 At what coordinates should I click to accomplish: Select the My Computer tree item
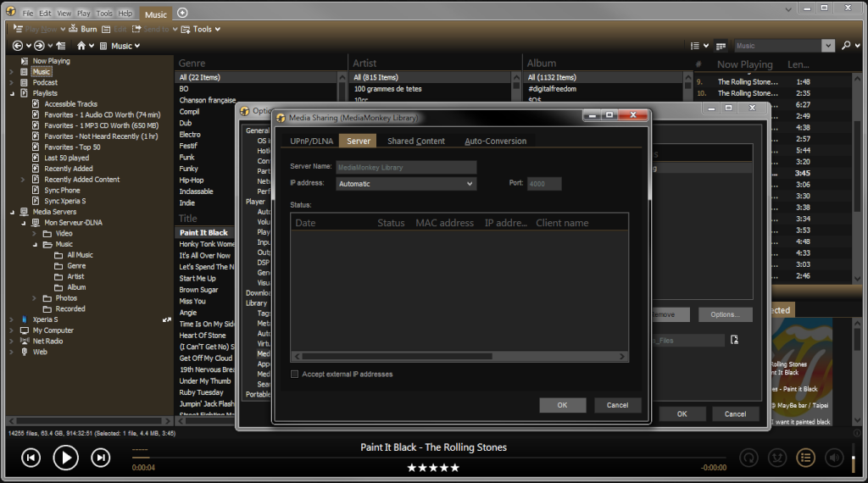click(x=53, y=330)
